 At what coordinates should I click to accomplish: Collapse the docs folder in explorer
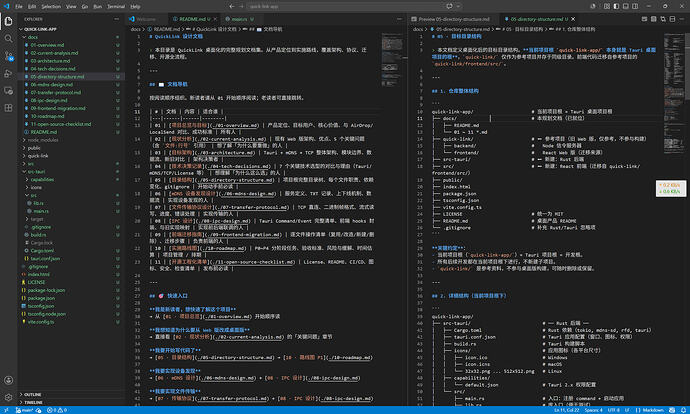[x=70, y=37]
